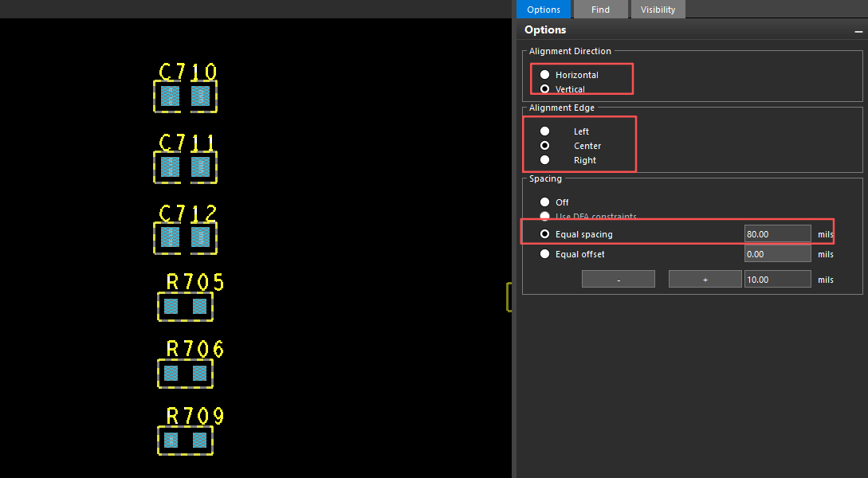Select the Horizontal alignment direction radio button

(545, 75)
